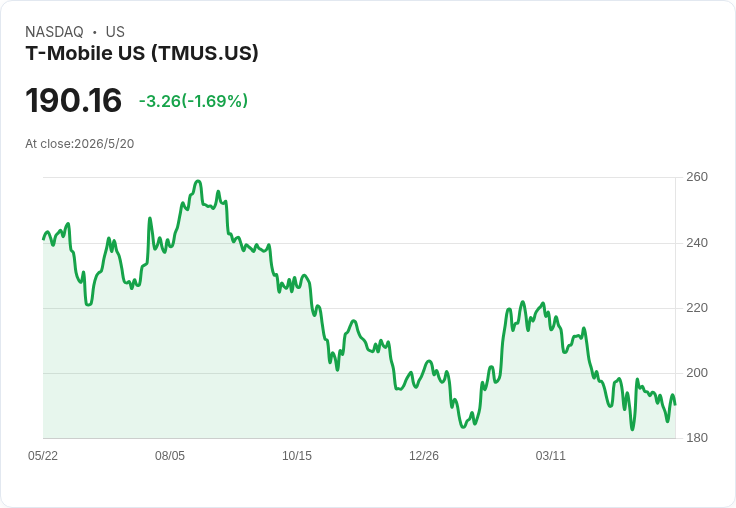Click the NASDAQ exchange label
This screenshot has width=736, height=508.
click(54, 32)
